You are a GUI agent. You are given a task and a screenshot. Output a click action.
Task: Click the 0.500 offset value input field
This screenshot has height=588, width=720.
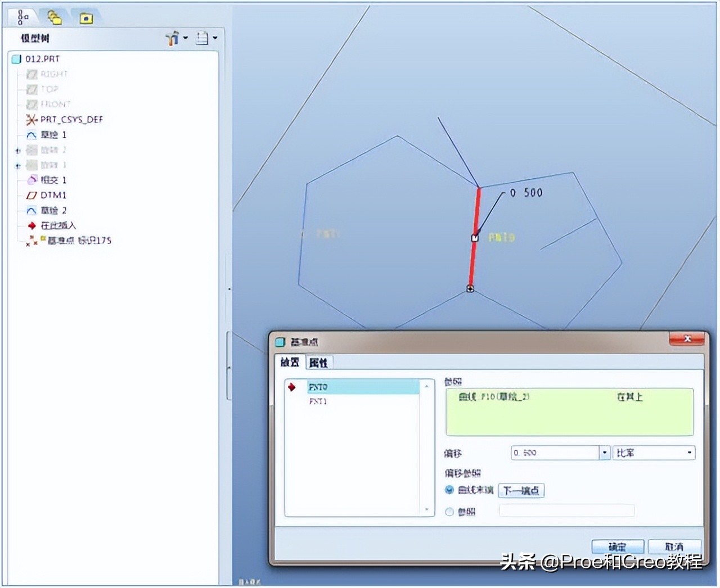tap(554, 453)
